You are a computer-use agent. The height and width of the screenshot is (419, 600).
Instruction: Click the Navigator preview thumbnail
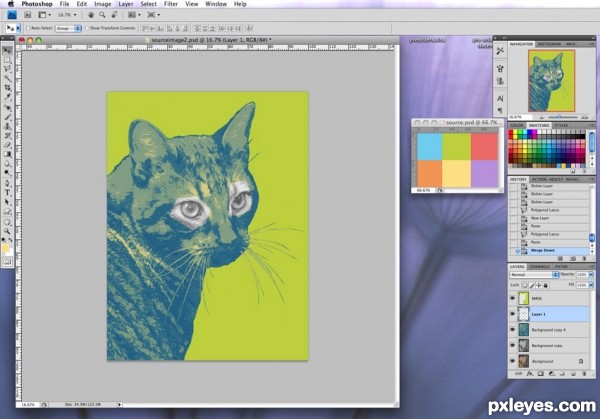pos(551,81)
